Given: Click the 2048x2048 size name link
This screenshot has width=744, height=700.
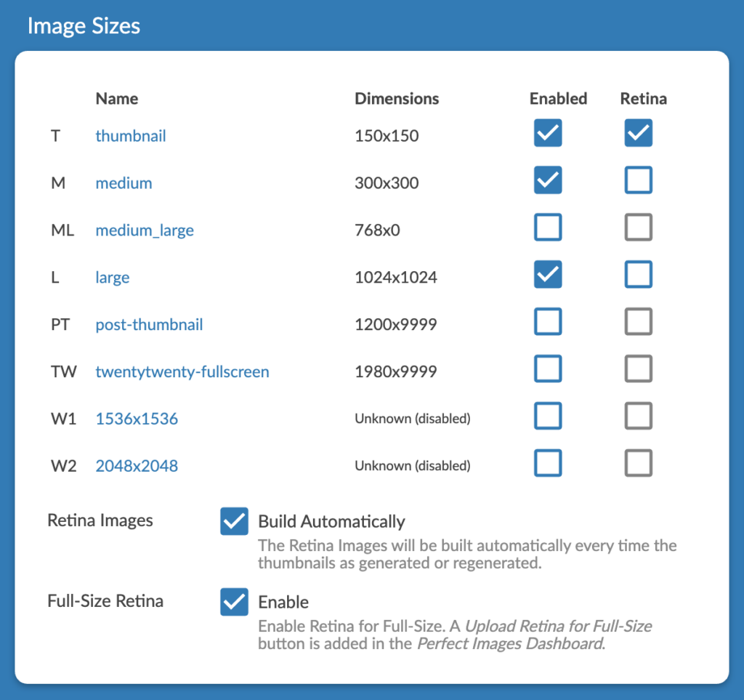Looking at the screenshot, I should [137, 466].
